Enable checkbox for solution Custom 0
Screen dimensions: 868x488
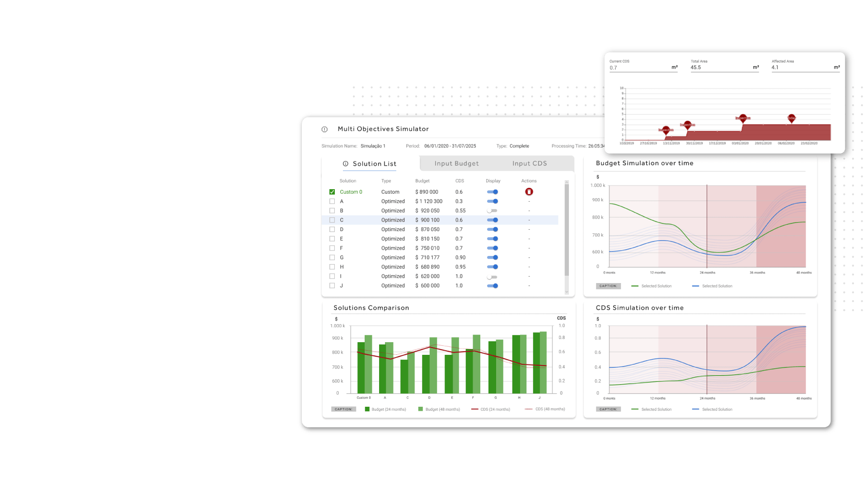click(332, 191)
